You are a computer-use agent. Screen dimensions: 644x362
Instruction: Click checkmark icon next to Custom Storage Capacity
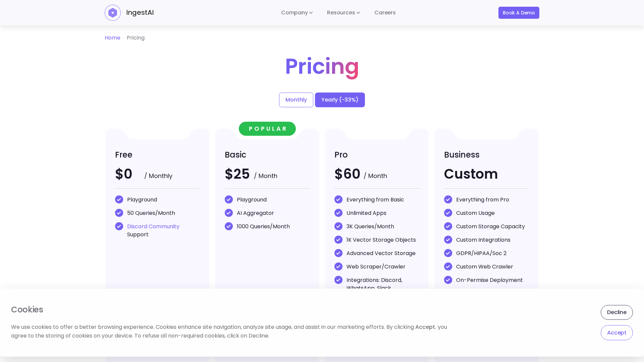[448, 227]
